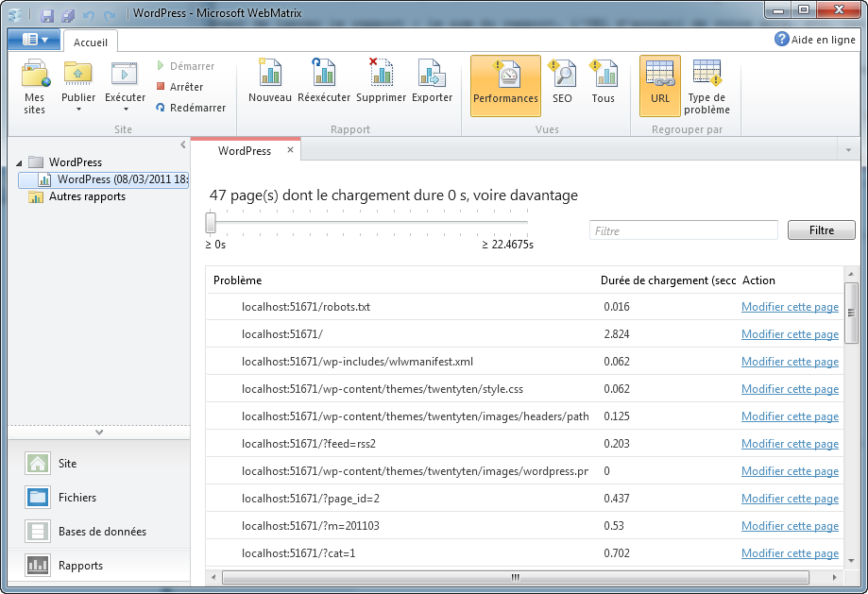Open the Publier dropdown
Screen dimensions: 868x594
(x=78, y=109)
